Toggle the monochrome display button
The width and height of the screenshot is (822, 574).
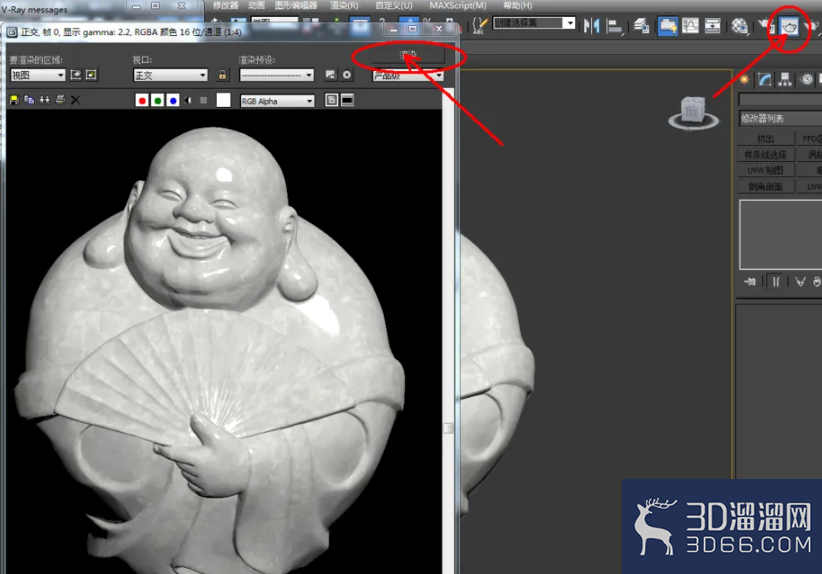click(x=203, y=100)
